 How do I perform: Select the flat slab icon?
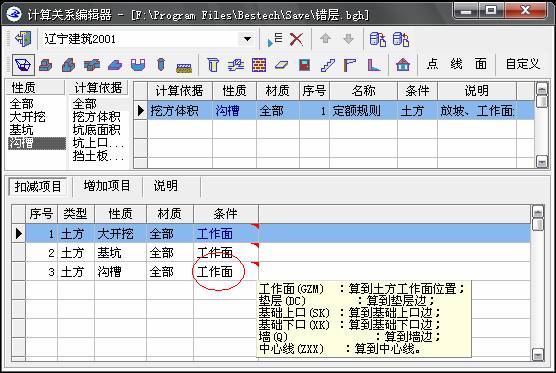point(282,65)
